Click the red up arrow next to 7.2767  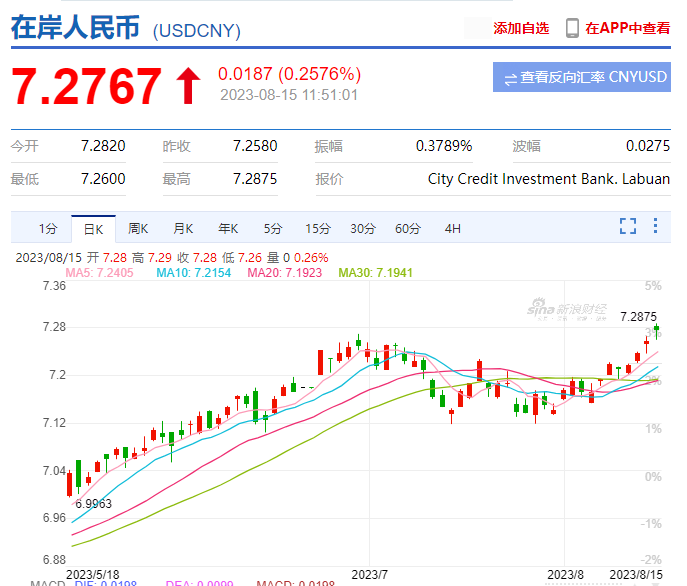(188, 86)
